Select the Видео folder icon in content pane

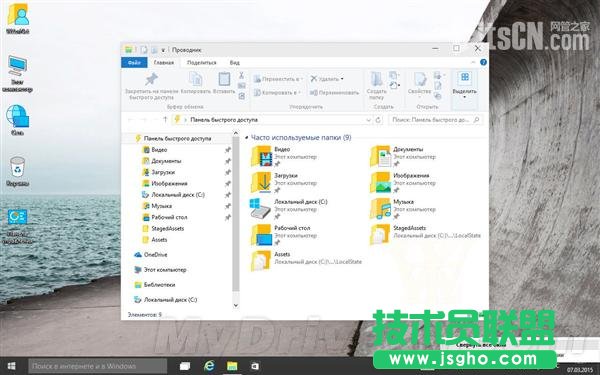(x=261, y=156)
